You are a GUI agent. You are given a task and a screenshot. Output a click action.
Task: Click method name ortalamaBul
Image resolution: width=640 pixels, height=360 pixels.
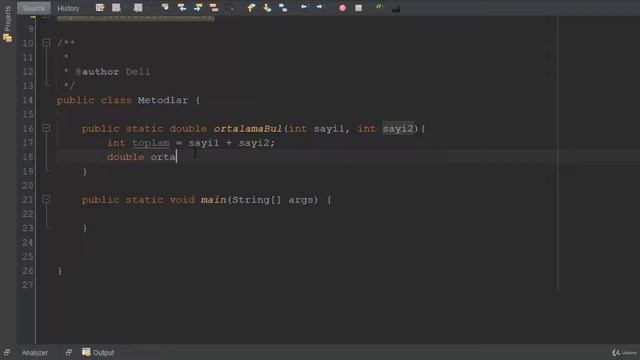[x=248, y=129]
